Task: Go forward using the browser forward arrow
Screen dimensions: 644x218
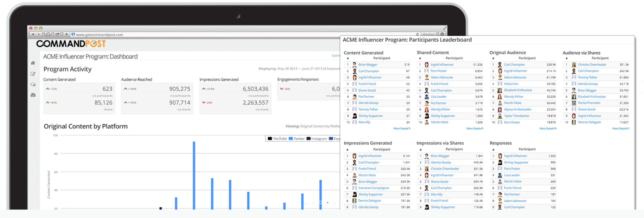Action: 39,34
